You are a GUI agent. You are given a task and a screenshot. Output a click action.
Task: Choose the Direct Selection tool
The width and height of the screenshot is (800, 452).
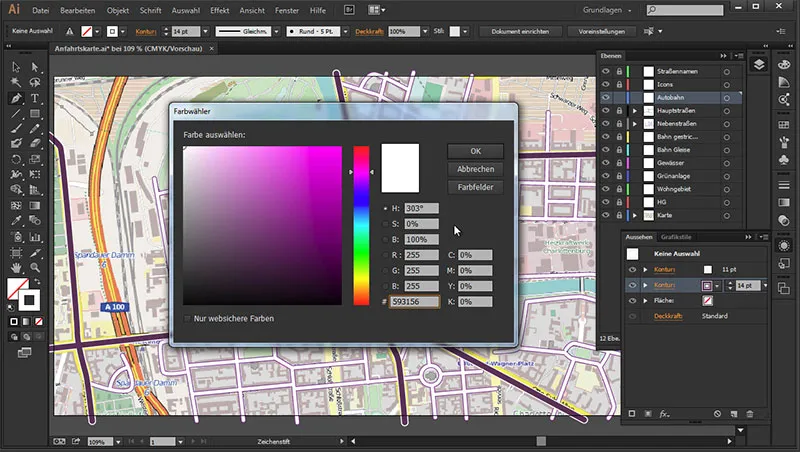35,67
